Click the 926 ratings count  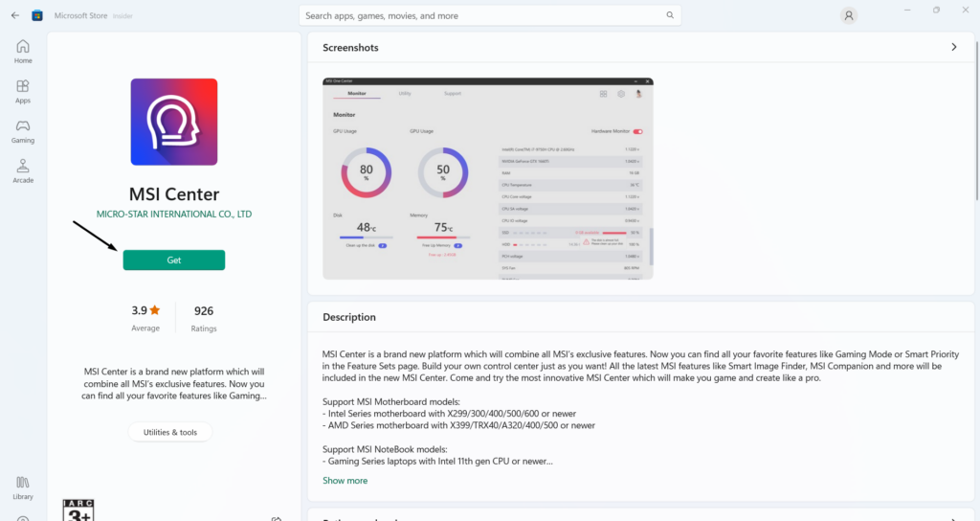pyautogui.click(x=203, y=311)
